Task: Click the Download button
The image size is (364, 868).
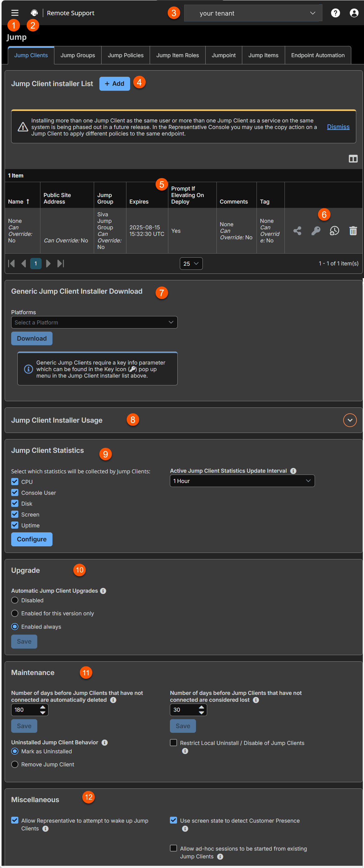Action: pyautogui.click(x=32, y=338)
